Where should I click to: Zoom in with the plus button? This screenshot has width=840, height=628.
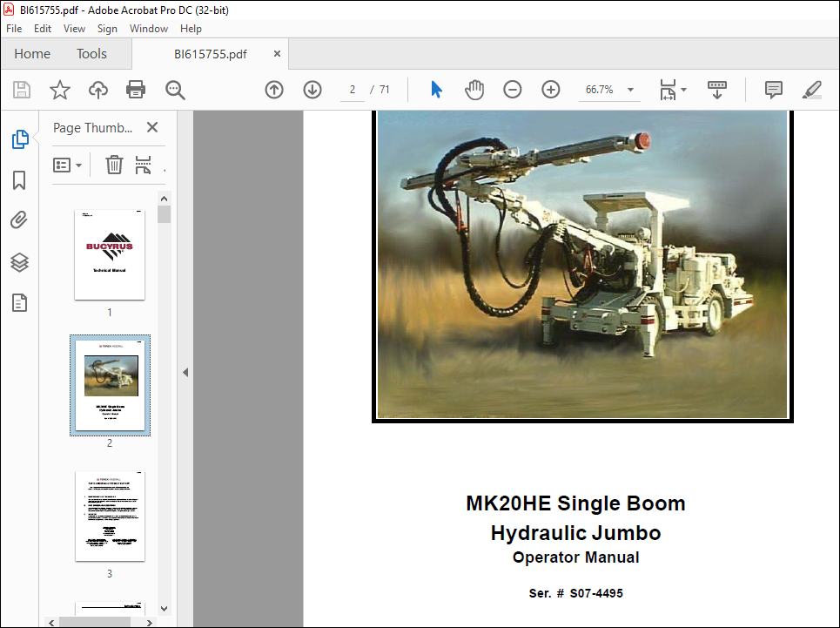(551, 90)
